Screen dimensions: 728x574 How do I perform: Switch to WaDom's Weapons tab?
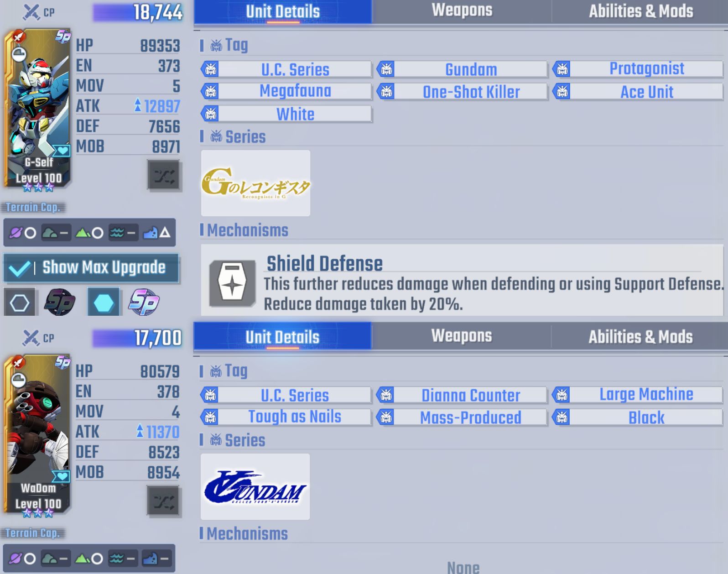coord(461,336)
